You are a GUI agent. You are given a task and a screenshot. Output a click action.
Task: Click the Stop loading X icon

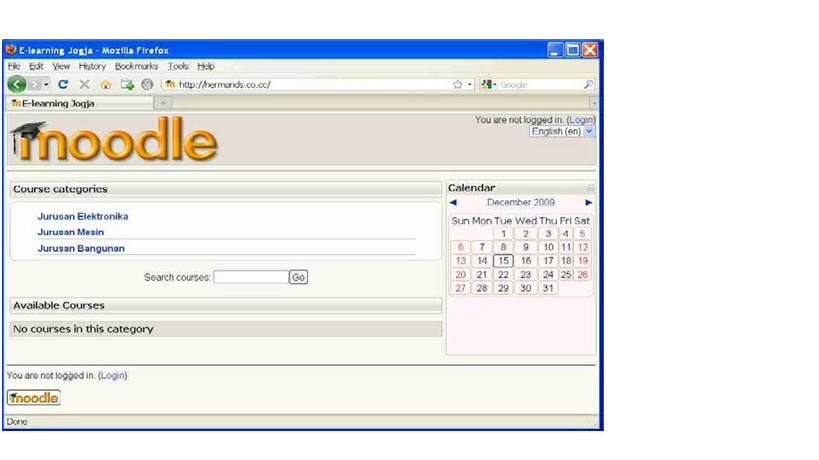84,84
